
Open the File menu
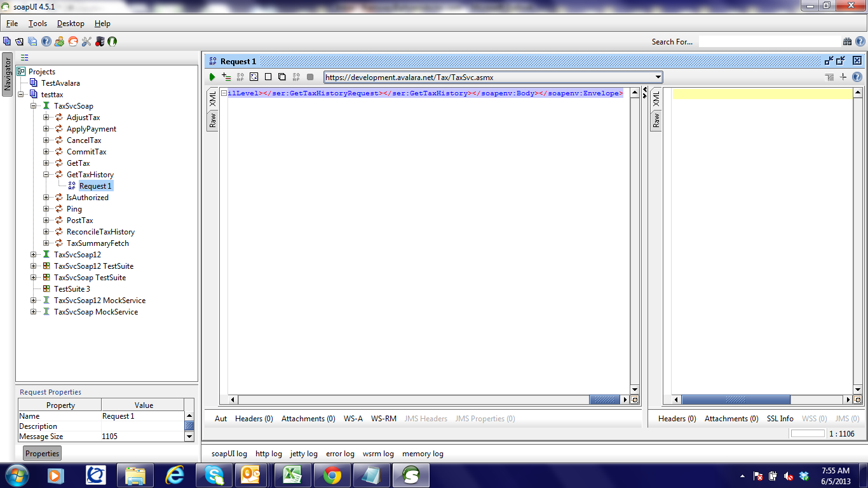pyautogui.click(x=12, y=24)
